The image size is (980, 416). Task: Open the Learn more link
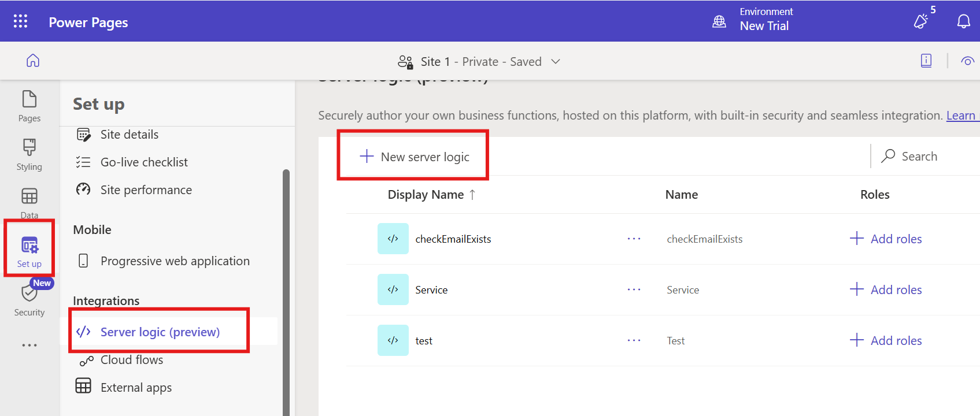960,116
